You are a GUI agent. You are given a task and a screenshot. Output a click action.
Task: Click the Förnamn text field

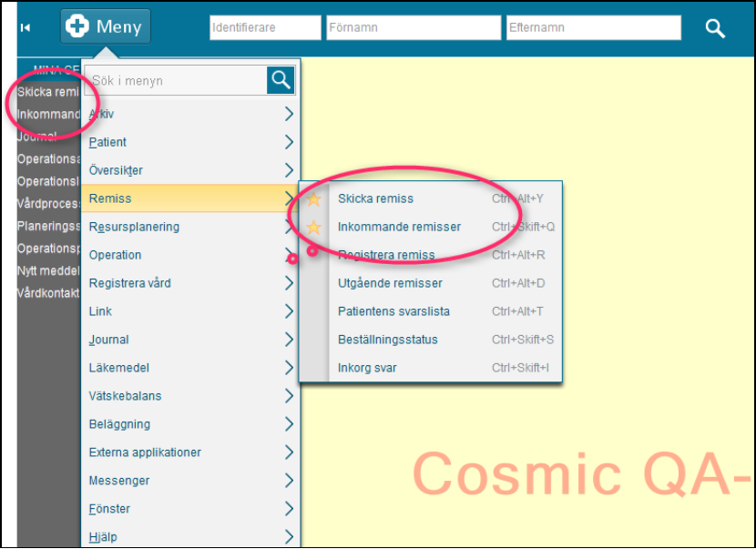click(x=413, y=28)
